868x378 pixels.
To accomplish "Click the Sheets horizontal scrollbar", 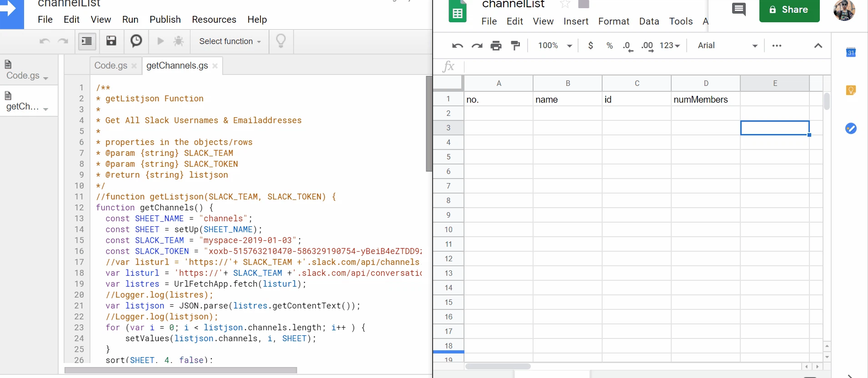I will click(x=498, y=366).
